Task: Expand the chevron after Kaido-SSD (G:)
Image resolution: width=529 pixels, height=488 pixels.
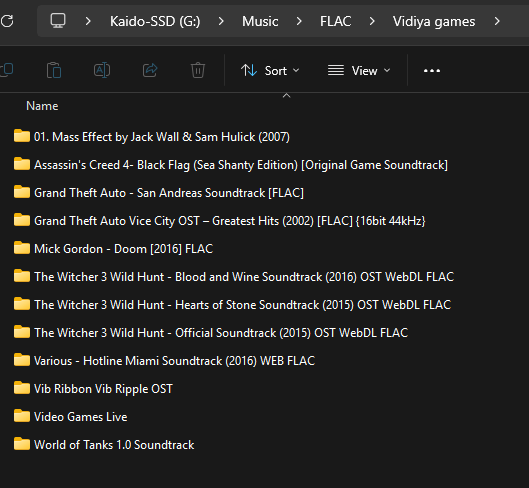Action: 221,21
